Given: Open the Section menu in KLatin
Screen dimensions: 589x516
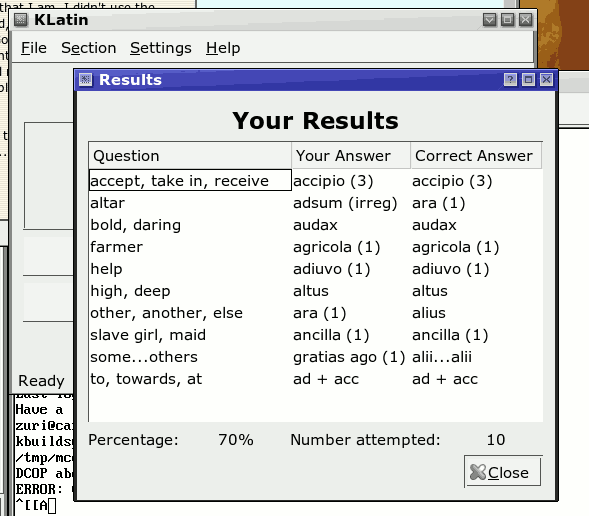Looking at the screenshot, I should (89, 48).
